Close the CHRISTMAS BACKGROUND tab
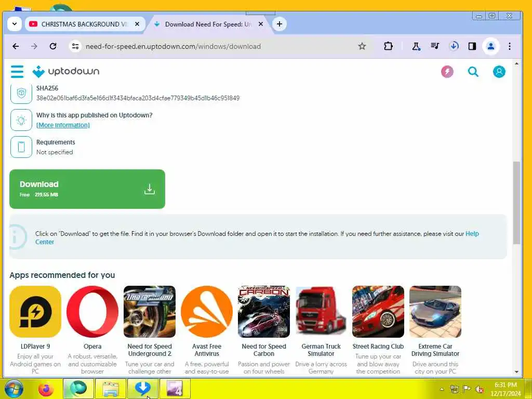This screenshot has height=399, width=532. pyautogui.click(x=137, y=24)
